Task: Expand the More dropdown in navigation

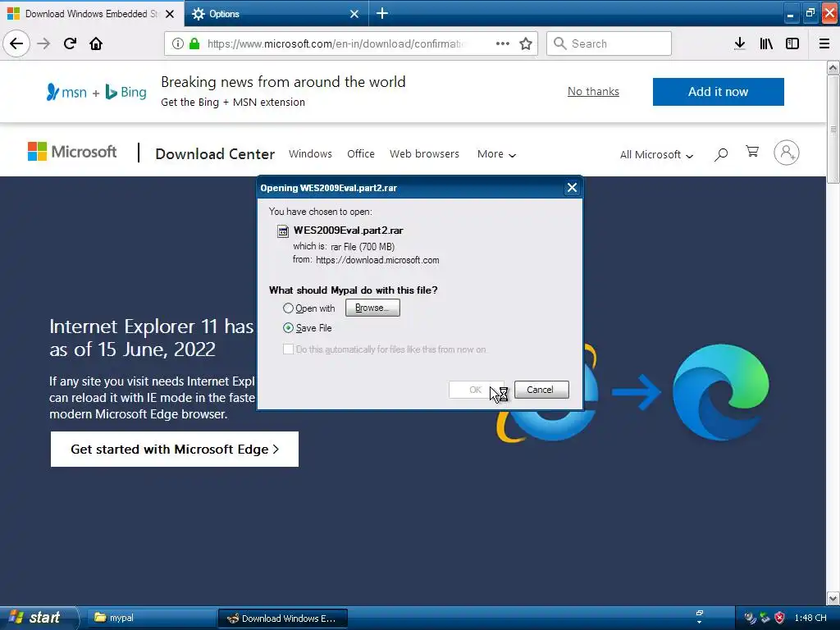Action: point(496,154)
